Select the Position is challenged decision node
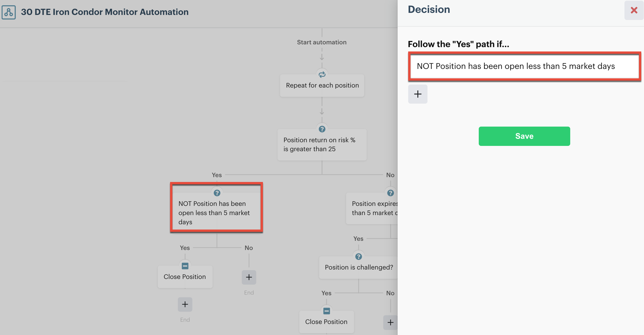 (359, 267)
